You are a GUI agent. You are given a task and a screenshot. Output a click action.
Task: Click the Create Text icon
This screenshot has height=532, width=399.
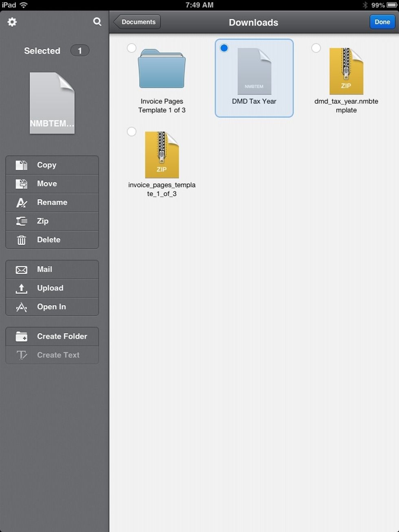coord(22,355)
